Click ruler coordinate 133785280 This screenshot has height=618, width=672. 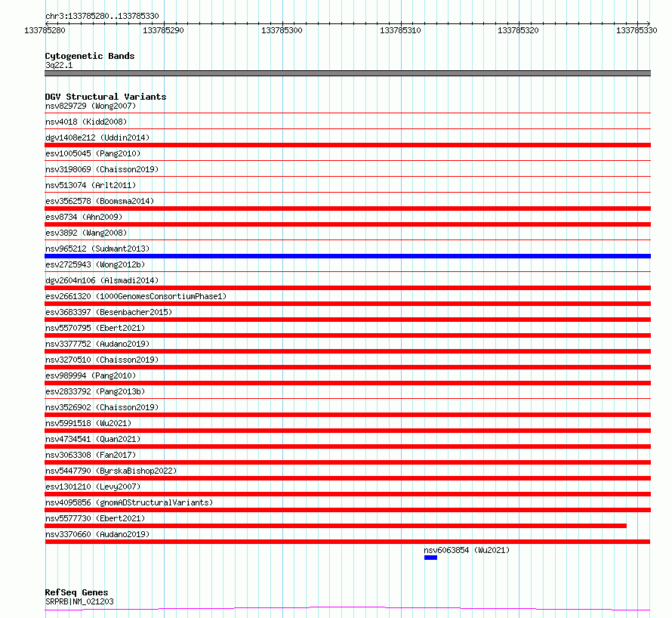(x=45, y=30)
